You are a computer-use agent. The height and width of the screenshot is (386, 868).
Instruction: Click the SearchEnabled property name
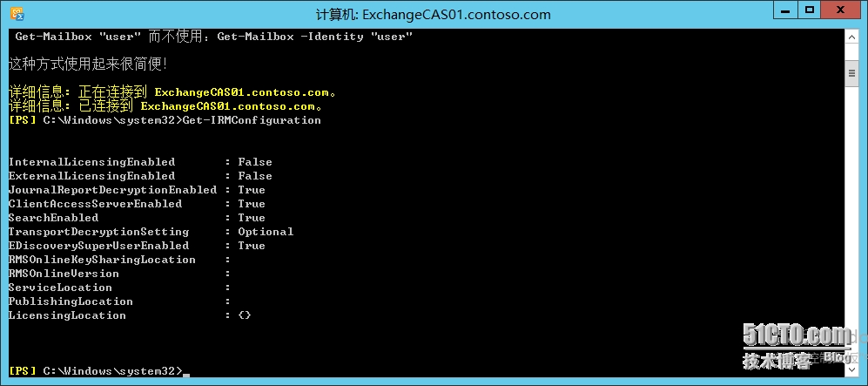[53, 218]
